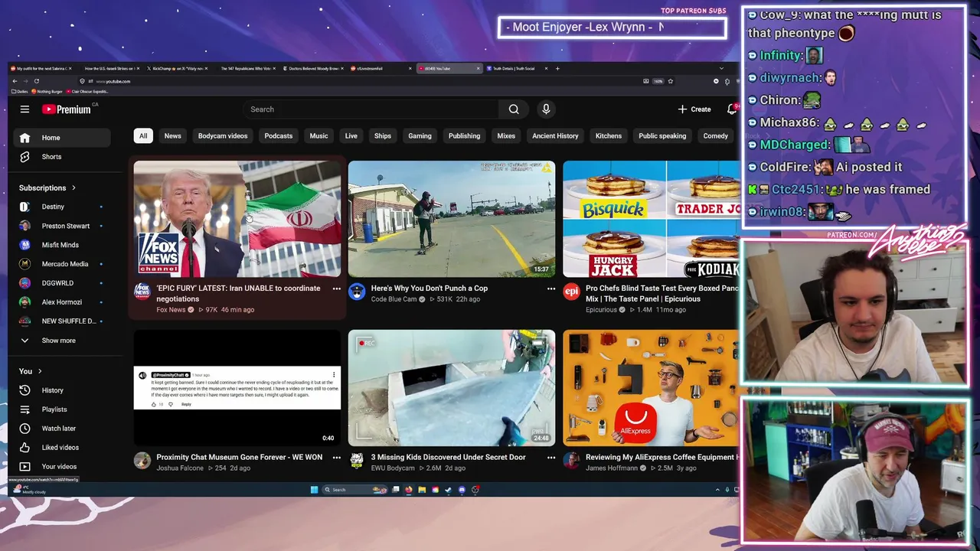Start voice search with microphone icon
The width and height of the screenshot is (980, 551).
pos(546,109)
